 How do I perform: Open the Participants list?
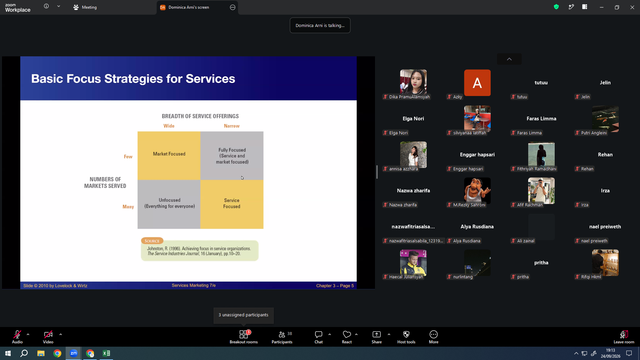tap(282, 337)
